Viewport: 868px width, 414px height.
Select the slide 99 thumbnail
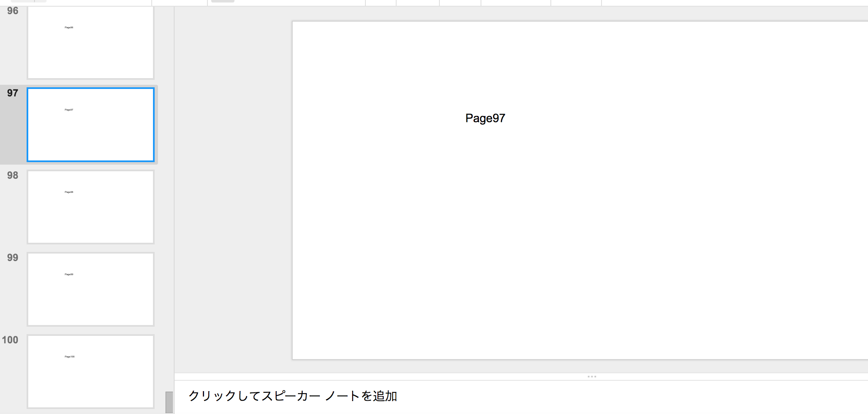91,288
